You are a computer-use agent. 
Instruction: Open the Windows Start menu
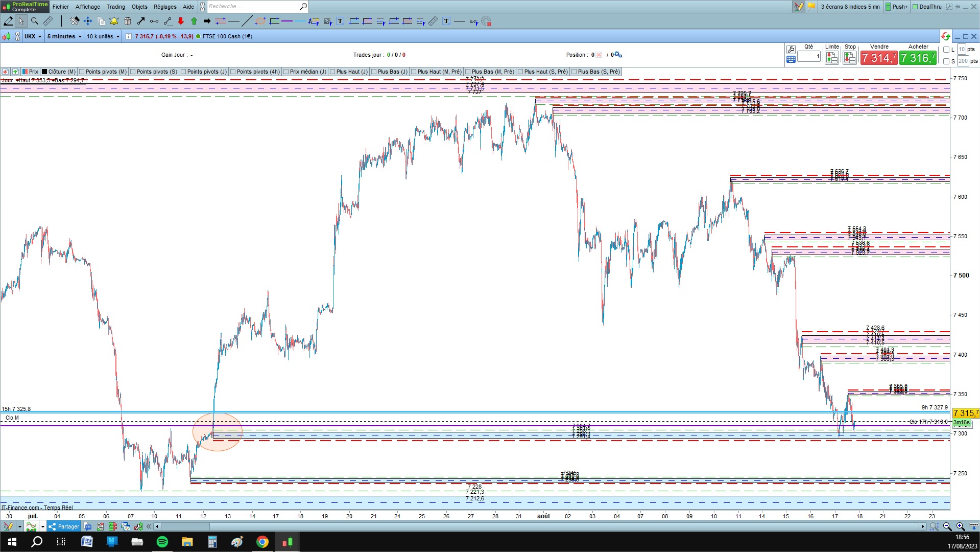click(12, 542)
